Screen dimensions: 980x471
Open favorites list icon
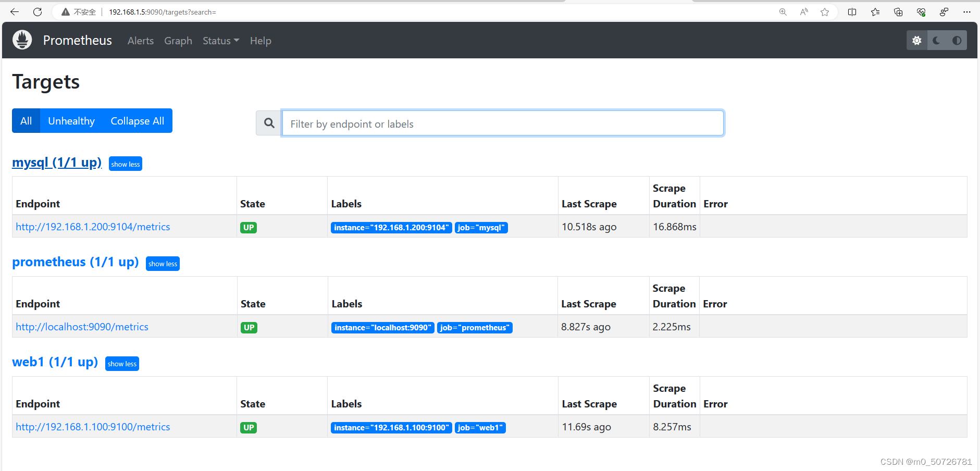click(875, 11)
